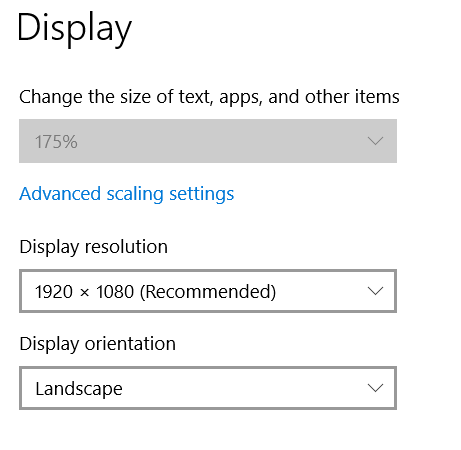Select the 1920 × 1080 (Recommended) text

coord(155,292)
